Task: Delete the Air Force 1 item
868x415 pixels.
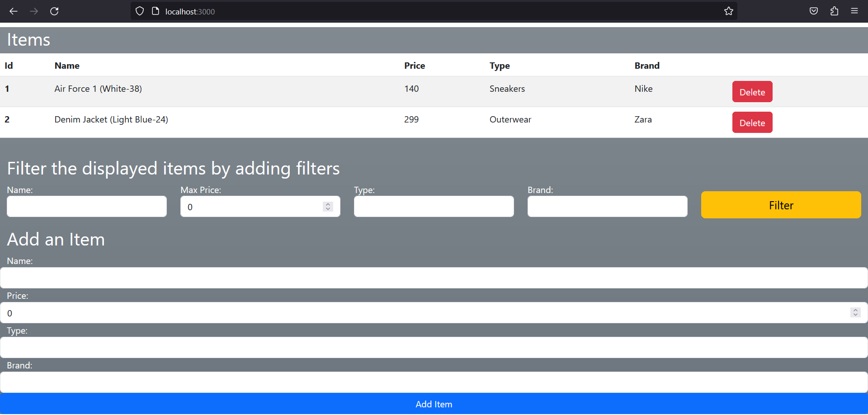Action: point(752,91)
